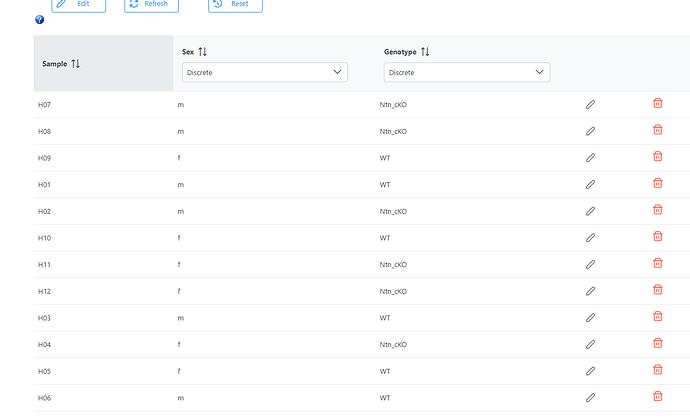Edit row H07 with pencil icon

[591, 104]
